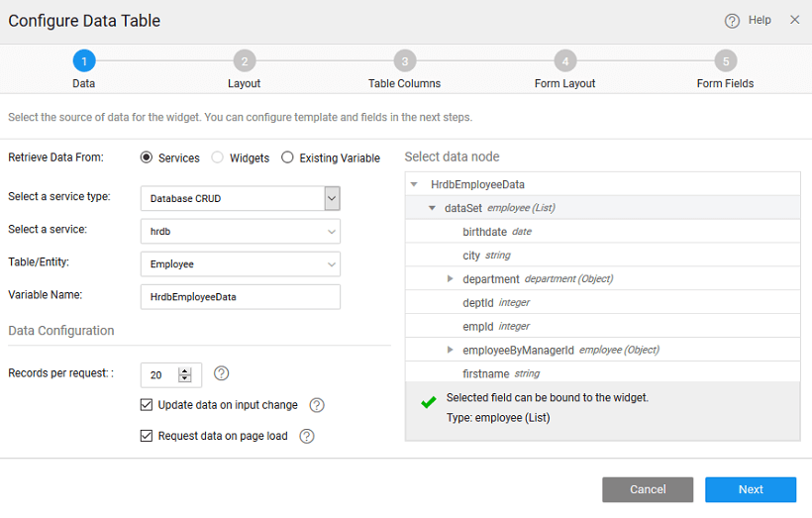812x518 pixels.
Task: Click help icon next to Request data on page load
Action: pyautogui.click(x=307, y=436)
